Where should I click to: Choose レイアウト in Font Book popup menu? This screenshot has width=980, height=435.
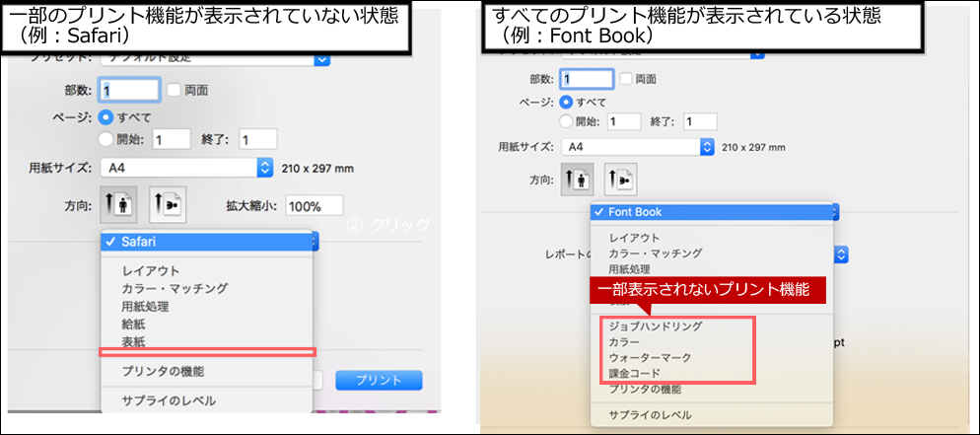tap(634, 238)
